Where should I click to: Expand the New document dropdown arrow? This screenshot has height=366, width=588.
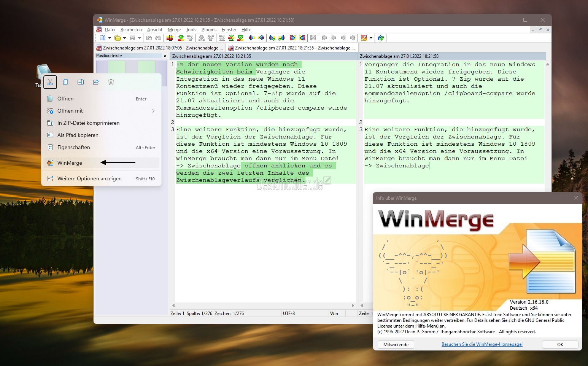[x=110, y=38]
